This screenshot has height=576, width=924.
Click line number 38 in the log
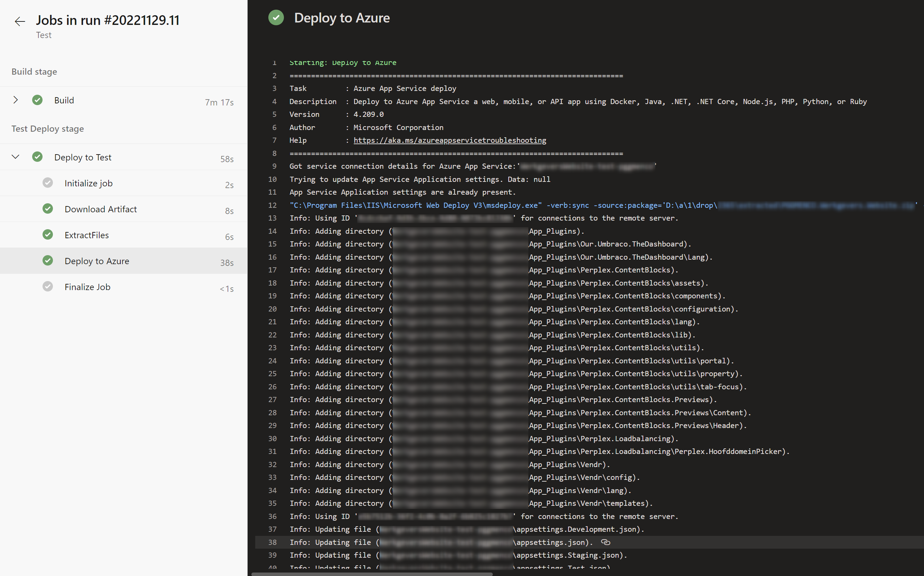(272, 542)
